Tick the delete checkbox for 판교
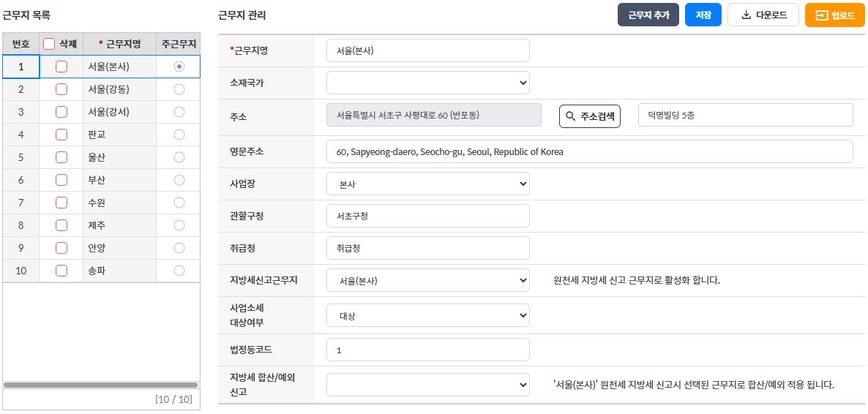 click(61, 135)
